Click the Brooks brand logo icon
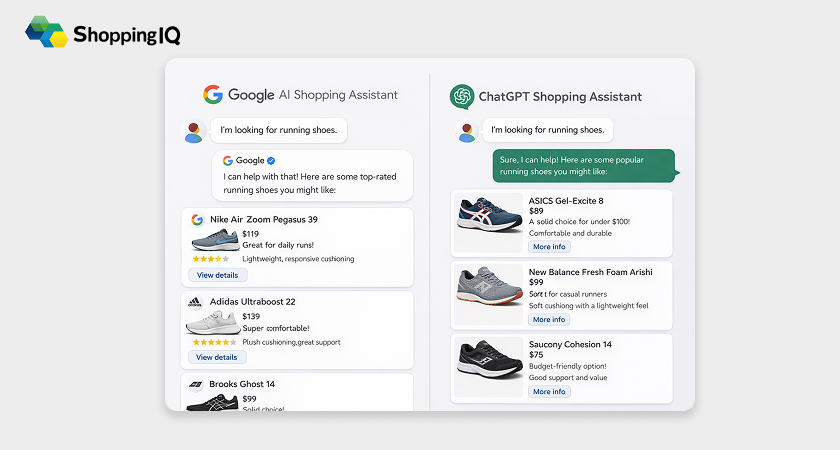Viewport: 840px width, 450px height. click(195, 384)
